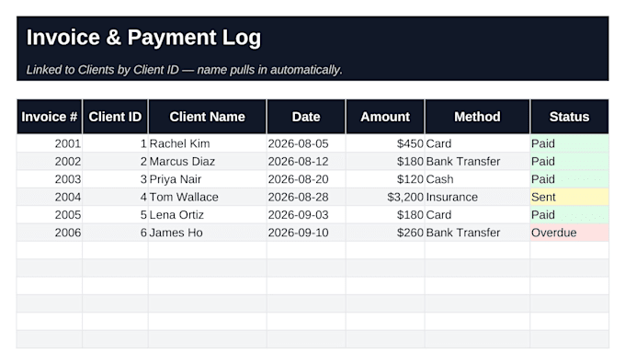Select the Rachel Kim name cell

208,143
